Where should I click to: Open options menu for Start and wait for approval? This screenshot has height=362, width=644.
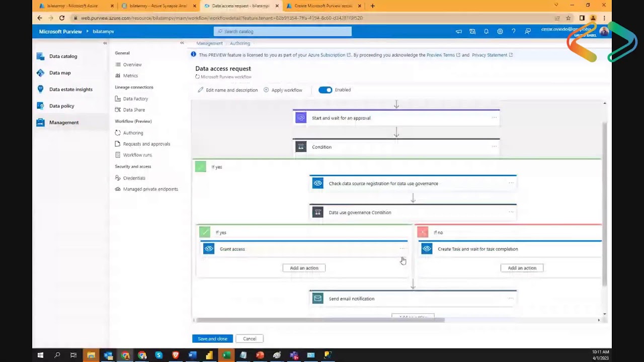(x=494, y=118)
